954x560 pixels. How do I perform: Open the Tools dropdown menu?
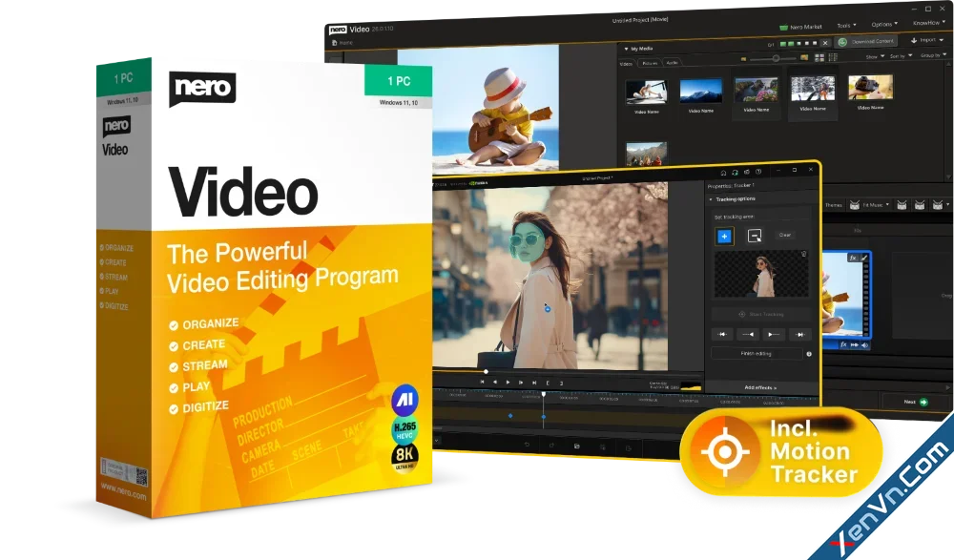click(x=846, y=26)
